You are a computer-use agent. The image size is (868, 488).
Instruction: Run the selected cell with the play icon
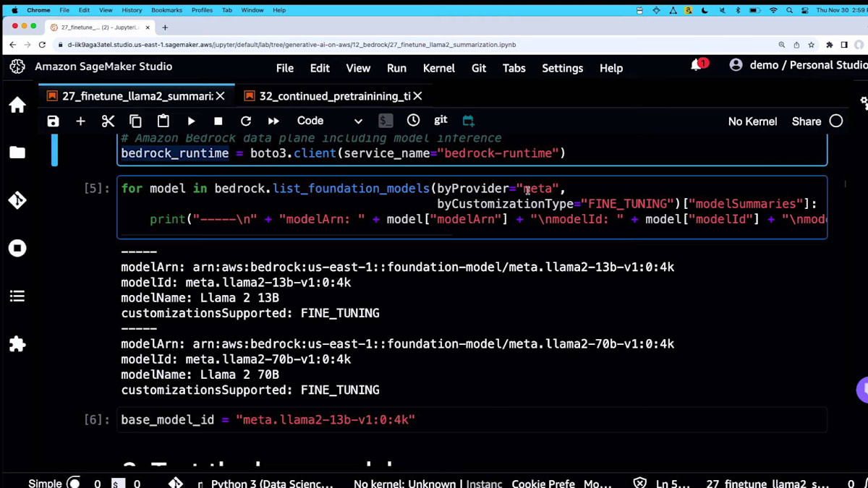coord(191,121)
